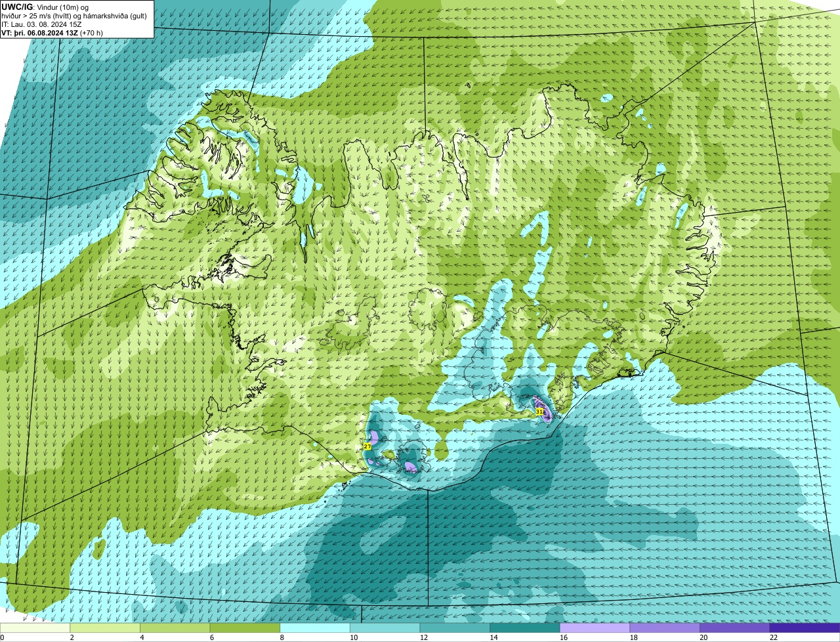Click the yellow gust label 27
The height and width of the screenshot is (642, 840).
click(367, 446)
